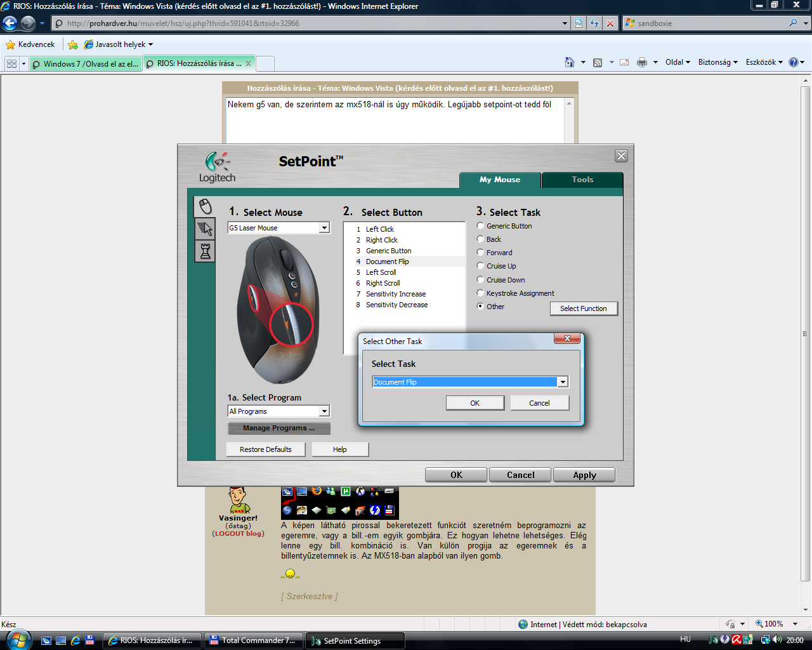Viewport: 812px width, 650px height.
Task: Select Sensitivity Increase in button list
Action: [396, 294]
